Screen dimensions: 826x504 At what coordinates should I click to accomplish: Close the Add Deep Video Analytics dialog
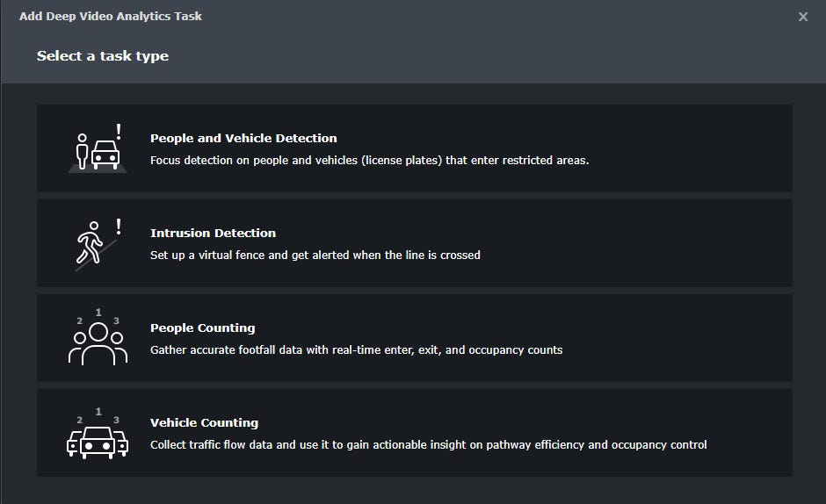coord(803,17)
